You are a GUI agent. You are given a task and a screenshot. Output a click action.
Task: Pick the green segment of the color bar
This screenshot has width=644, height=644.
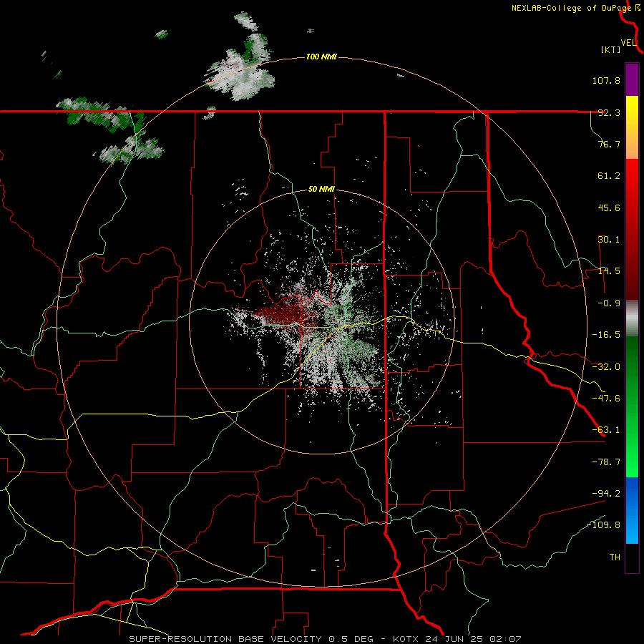[632, 406]
